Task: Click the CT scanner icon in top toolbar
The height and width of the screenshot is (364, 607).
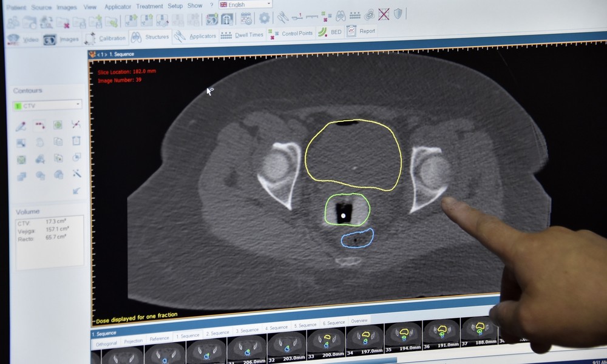Action: tap(212, 19)
